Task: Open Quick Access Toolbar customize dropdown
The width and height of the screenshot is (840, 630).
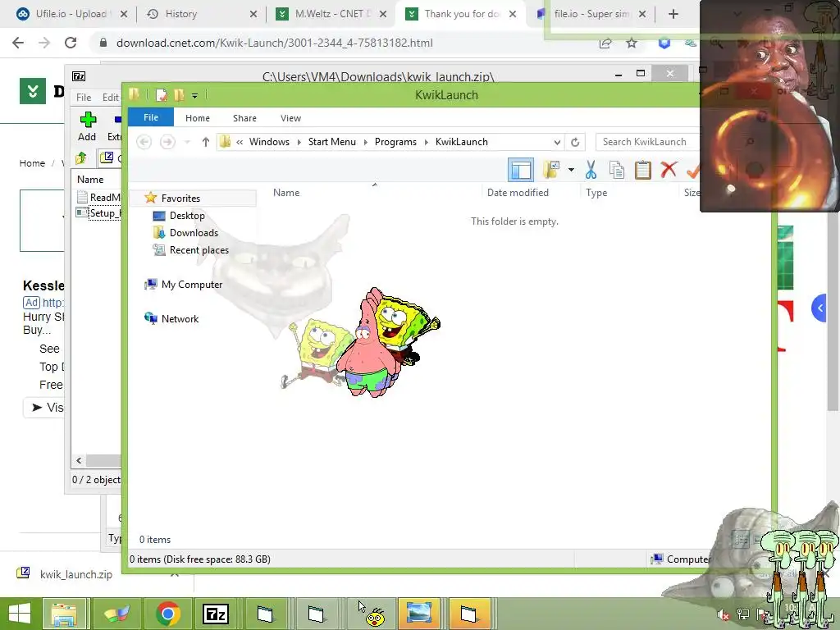Action: 195,96
